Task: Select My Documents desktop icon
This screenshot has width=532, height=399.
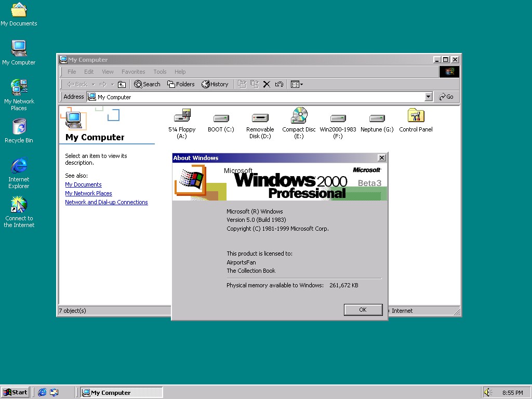Action: [19, 14]
